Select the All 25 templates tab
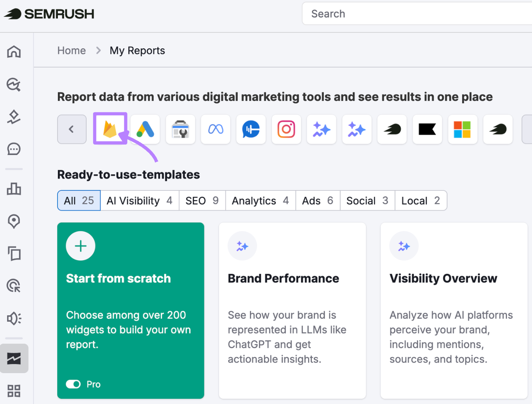Screen dimensions: 532x404 tap(79, 200)
